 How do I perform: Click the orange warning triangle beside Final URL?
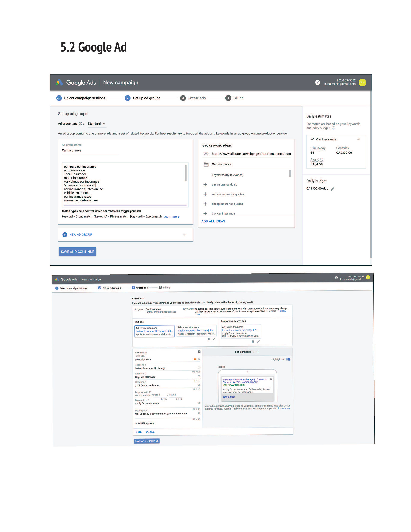tap(195, 359)
